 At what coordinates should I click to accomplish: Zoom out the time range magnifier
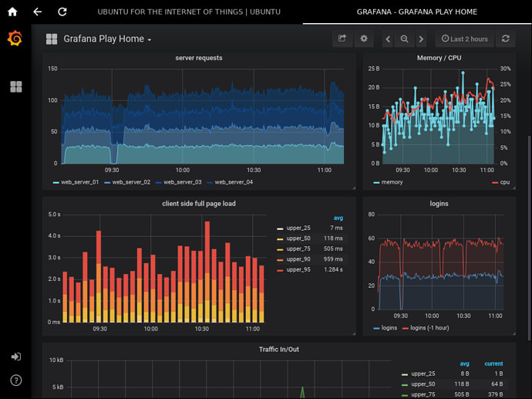click(404, 39)
